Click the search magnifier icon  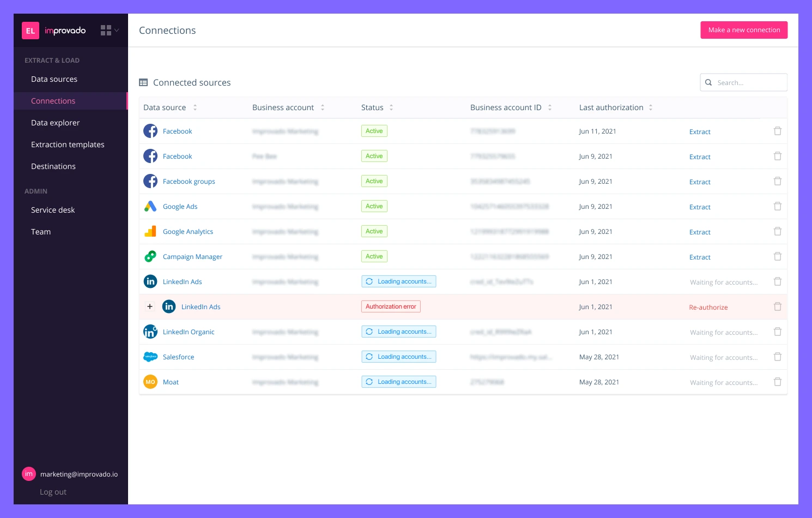(x=708, y=82)
